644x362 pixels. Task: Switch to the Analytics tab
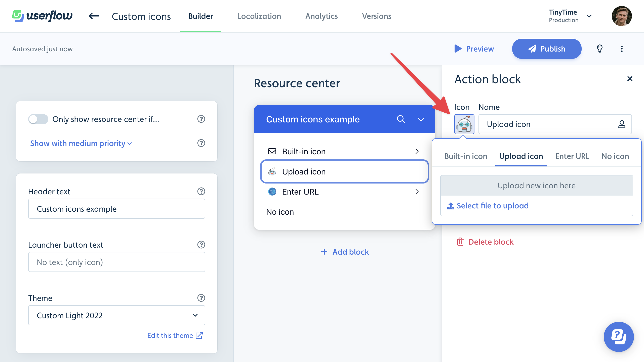(x=321, y=16)
